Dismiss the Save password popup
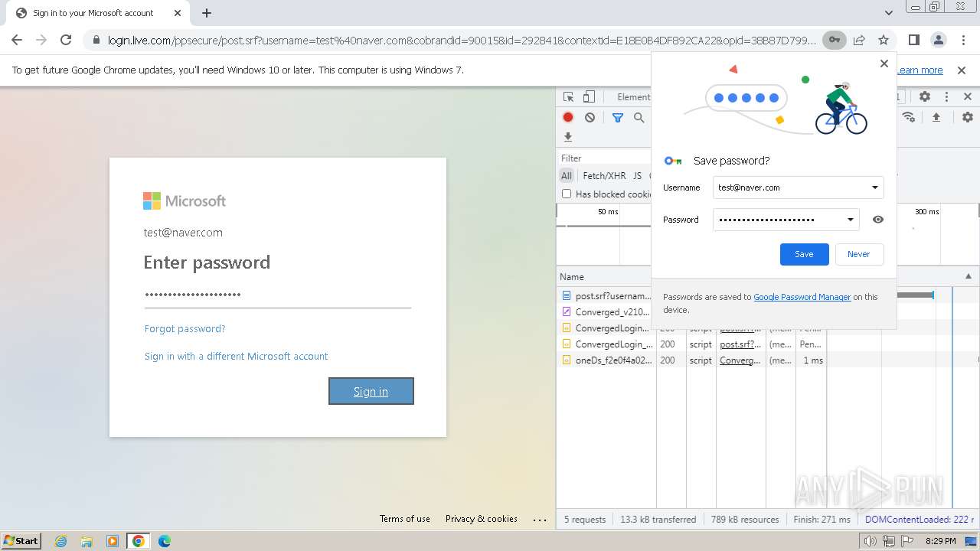The image size is (980, 551). (884, 64)
